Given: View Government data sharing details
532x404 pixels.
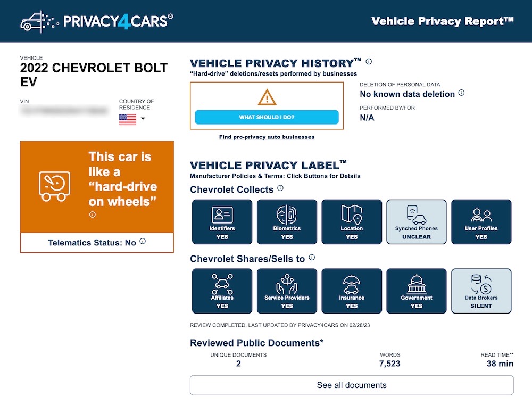Looking at the screenshot, I should [x=417, y=291].
